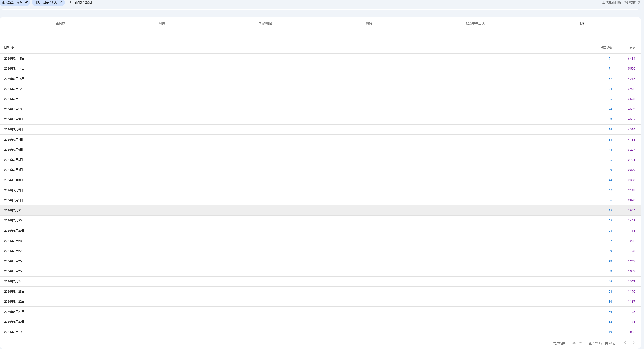This screenshot has width=644, height=349.
Task: Switch to 查询数 tab
Action: point(60,23)
